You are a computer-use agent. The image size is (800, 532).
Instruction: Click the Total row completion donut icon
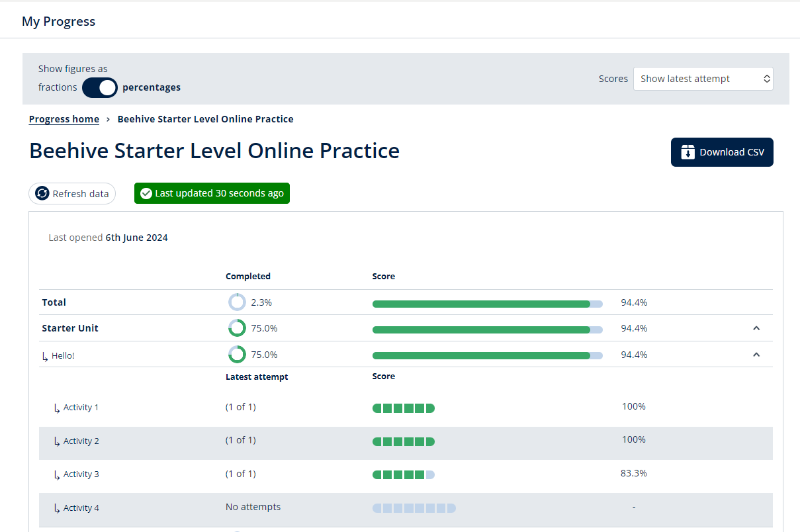pos(237,302)
